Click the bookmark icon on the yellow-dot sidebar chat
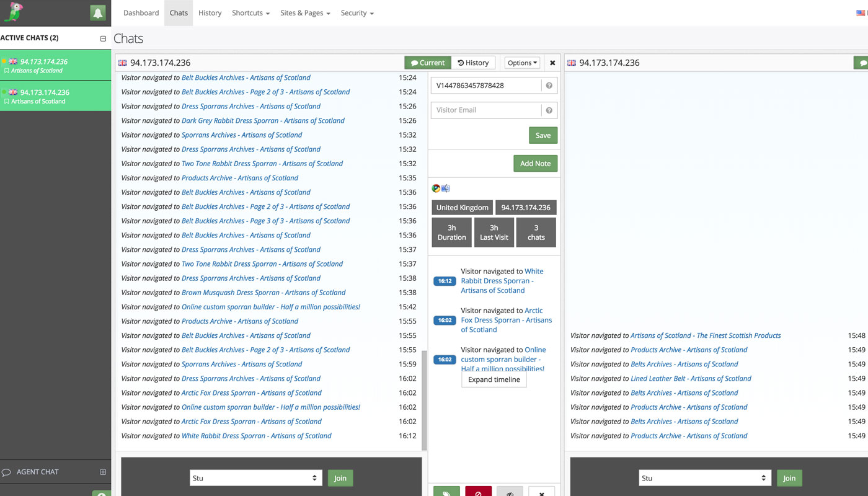 tap(7, 71)
